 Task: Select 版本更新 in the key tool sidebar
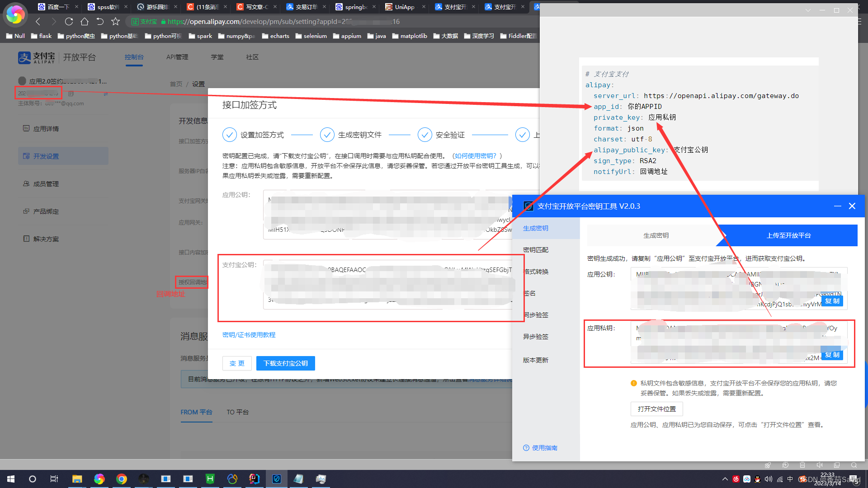(x=546, y=360)
